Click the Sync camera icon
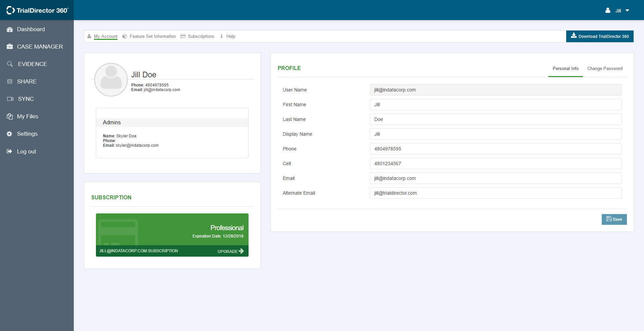This screenshot has width=644, height=331. pos(10,99)
